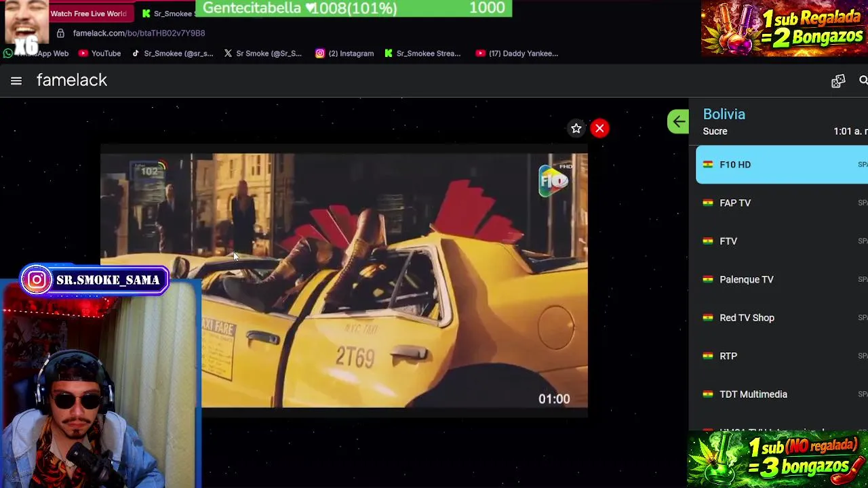This screenshot has width=868, height=488.
Task: Click the random channel dice icon
Action: [x=838, y=81]
